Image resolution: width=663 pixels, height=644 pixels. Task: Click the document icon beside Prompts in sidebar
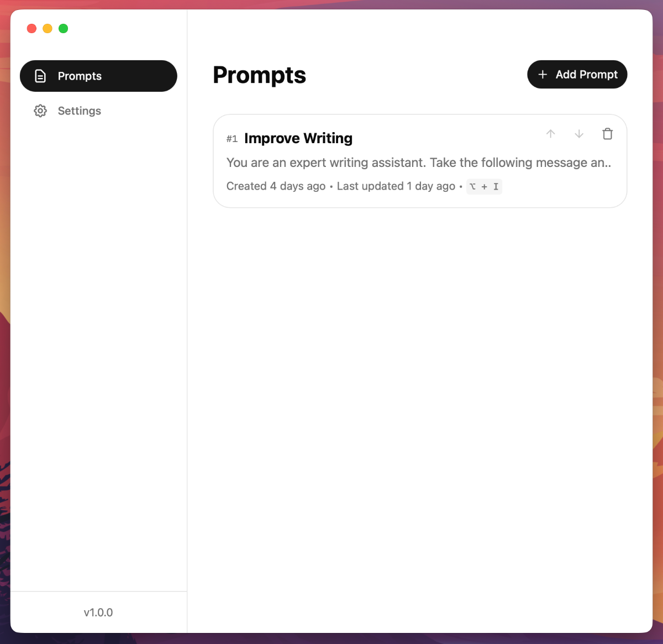point(40,76)
